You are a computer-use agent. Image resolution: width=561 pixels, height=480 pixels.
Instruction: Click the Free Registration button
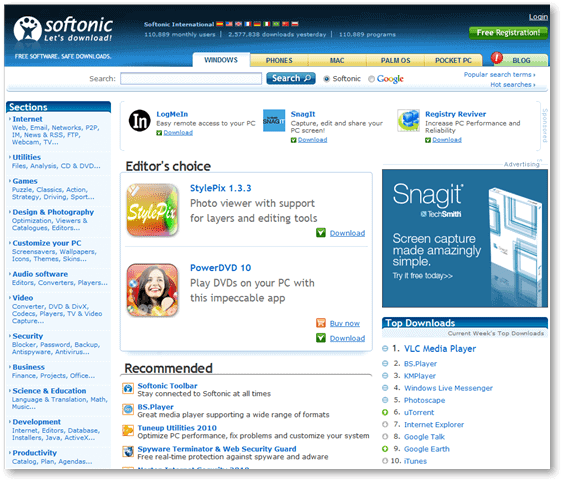pyautogui.click(x=508, y=33)
